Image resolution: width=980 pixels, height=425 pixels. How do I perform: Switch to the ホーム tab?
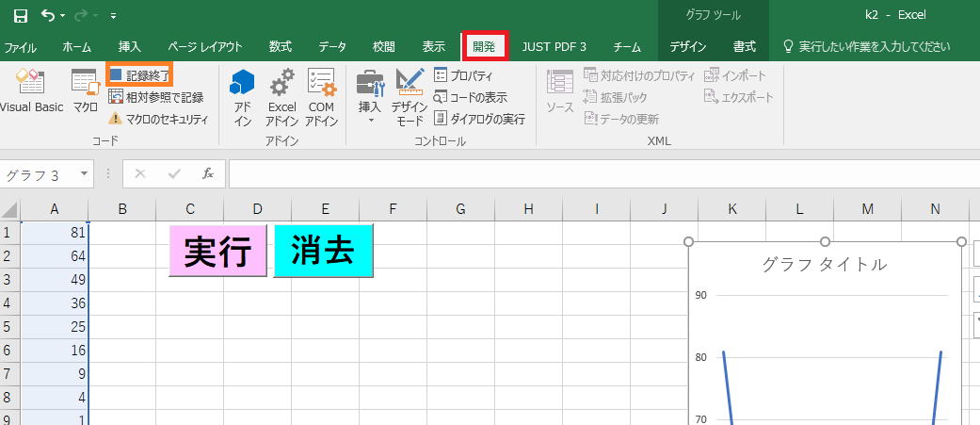click(77, 47)
